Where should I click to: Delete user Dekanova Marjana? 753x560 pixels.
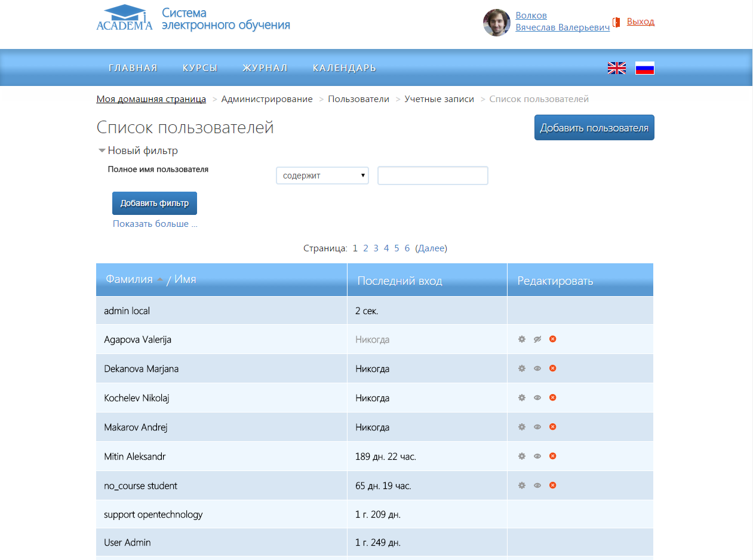pos(552,368)
